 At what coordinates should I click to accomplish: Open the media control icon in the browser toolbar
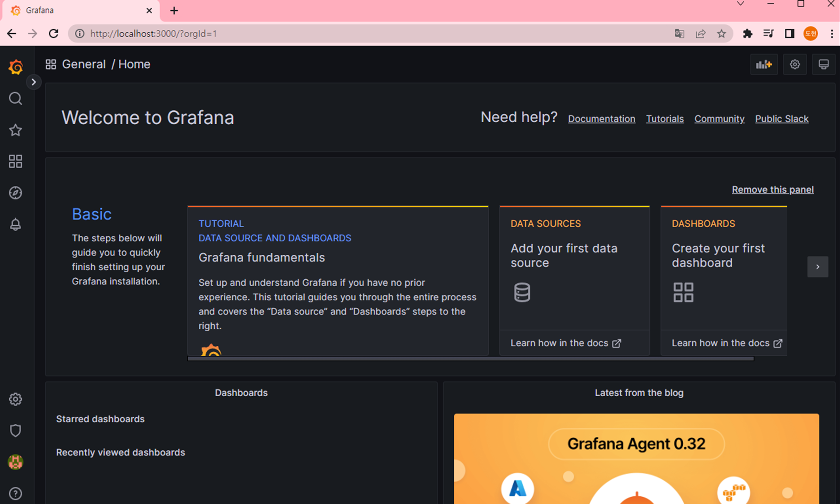pyautogui.click(x=768, y=34)
